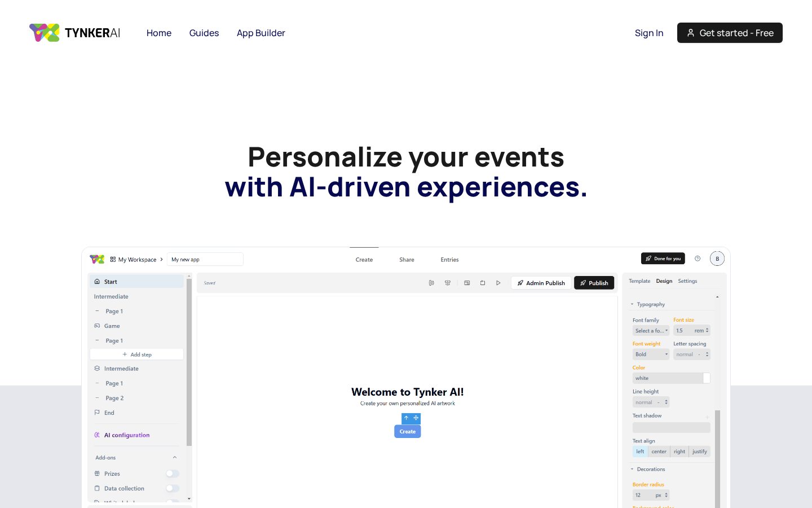Click the Add step button
812x508 pixels.
137,354
